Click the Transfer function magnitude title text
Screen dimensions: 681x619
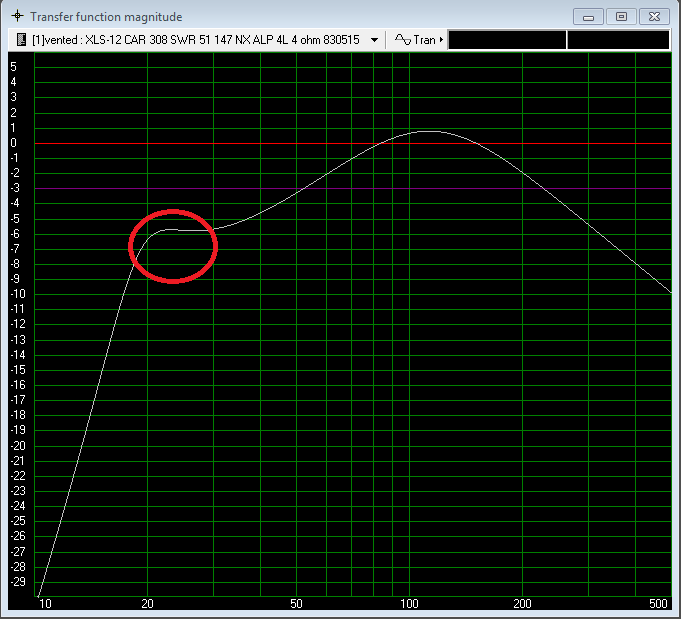pos(106,17)
